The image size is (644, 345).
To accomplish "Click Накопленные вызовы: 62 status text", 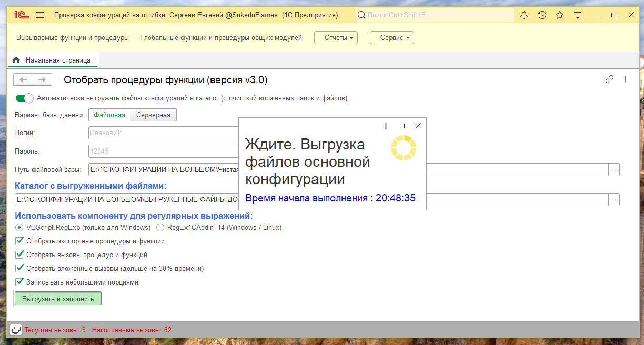I will tap(132, 330).
